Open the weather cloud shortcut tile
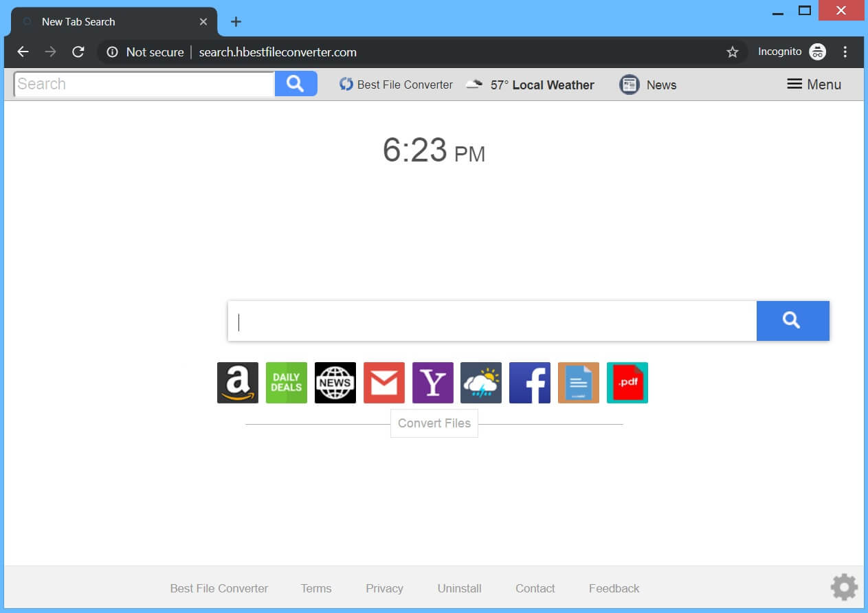The height and width of the screenshot is (613, 868). [481, 383]
